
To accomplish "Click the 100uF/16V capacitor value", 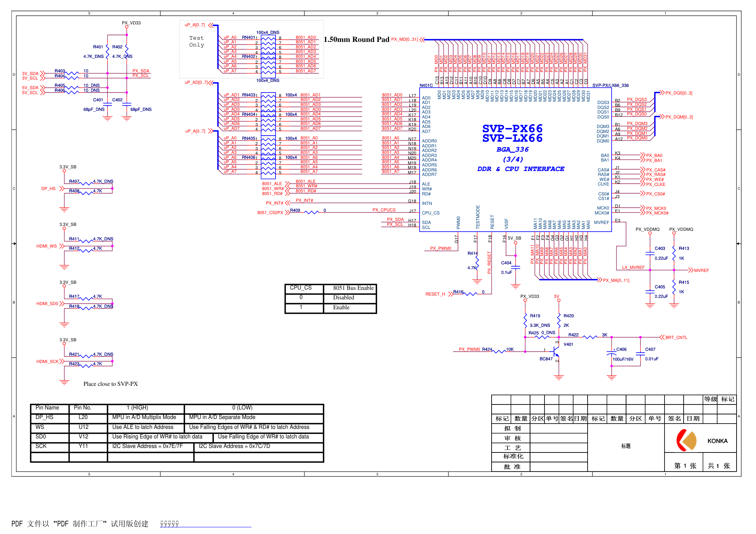I will [623, 359].
